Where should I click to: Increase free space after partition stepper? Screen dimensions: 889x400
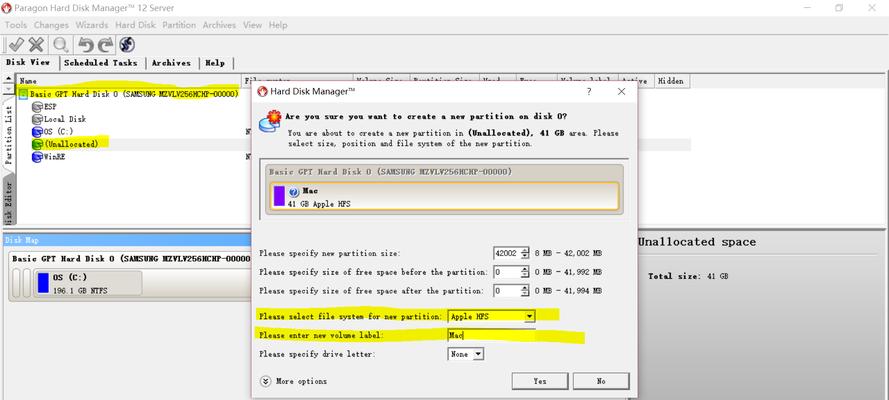click(525, 287)
